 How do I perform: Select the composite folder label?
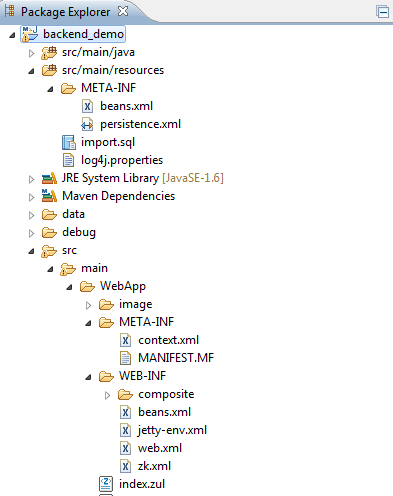[x=166, y=394]
